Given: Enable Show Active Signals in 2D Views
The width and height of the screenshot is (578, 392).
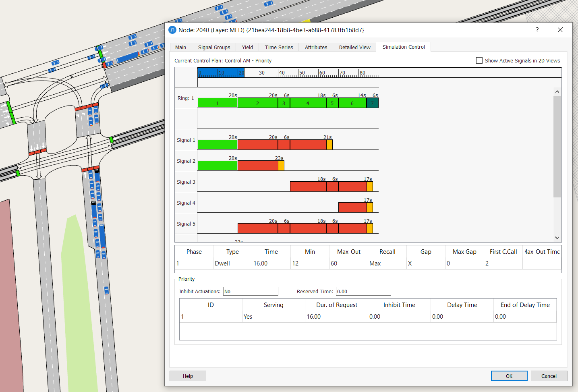Looking at the screenshot, I should [479, 60].
